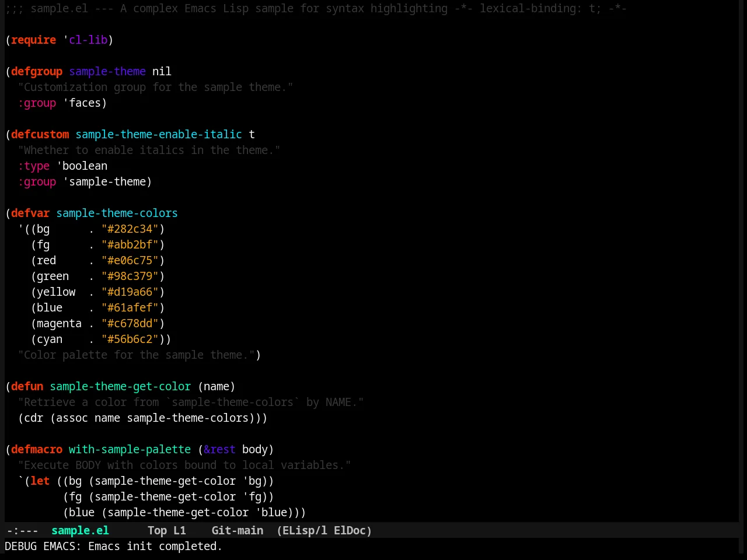Click the 'yellow' key in the alist
The width and height of the screenshot is (747, 560).
(x=56, y=292)
